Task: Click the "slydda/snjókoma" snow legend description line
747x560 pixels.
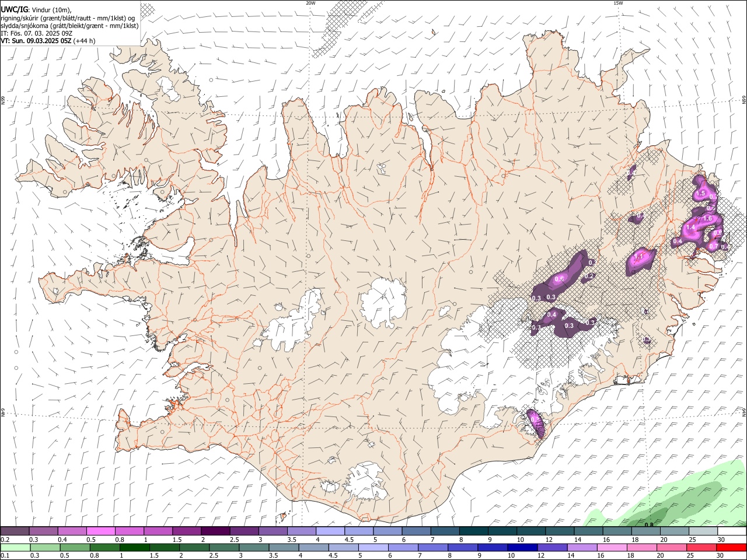Action: pos(69,26)
